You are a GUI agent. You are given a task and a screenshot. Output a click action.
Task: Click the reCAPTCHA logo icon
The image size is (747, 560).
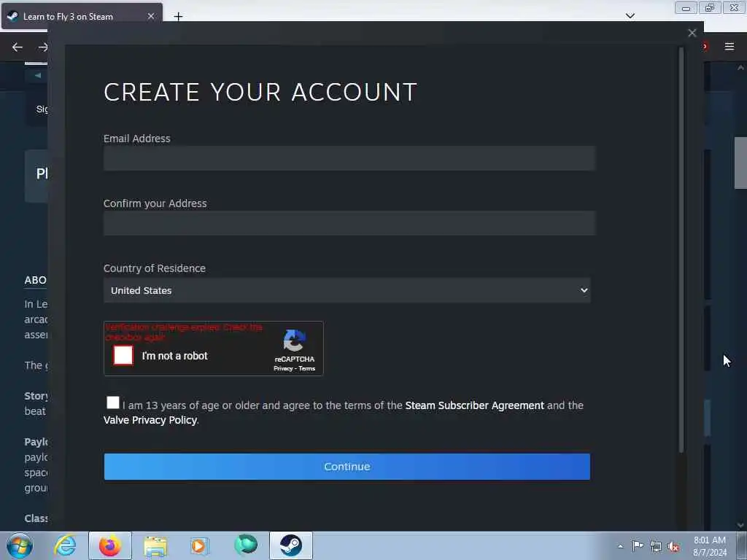(x=295, y=341)
